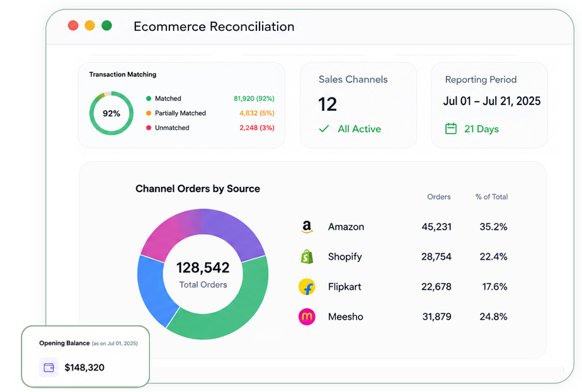582x392 pixels.
Task: Click the green Matched legend dot
Action: (x=149, y=98)
